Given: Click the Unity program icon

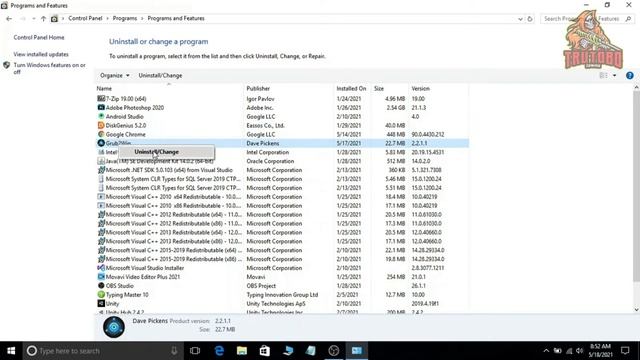Looking at the screenshot, I should tap(101, 303).
